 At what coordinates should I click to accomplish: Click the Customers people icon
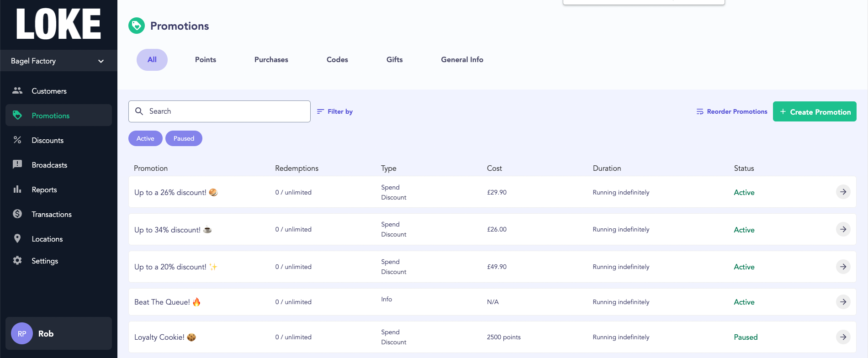coord(17,90)
